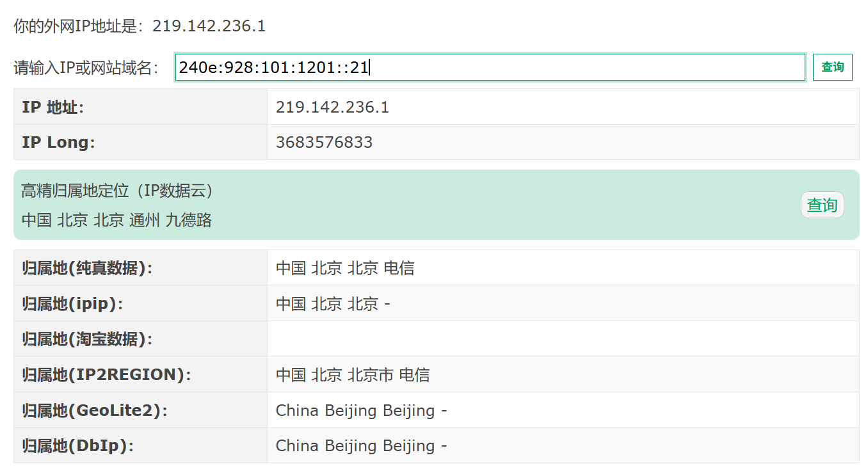Click the 归属地(淘宝数据) row label
Screen dimensions: 868x469
tap(88, 339)
